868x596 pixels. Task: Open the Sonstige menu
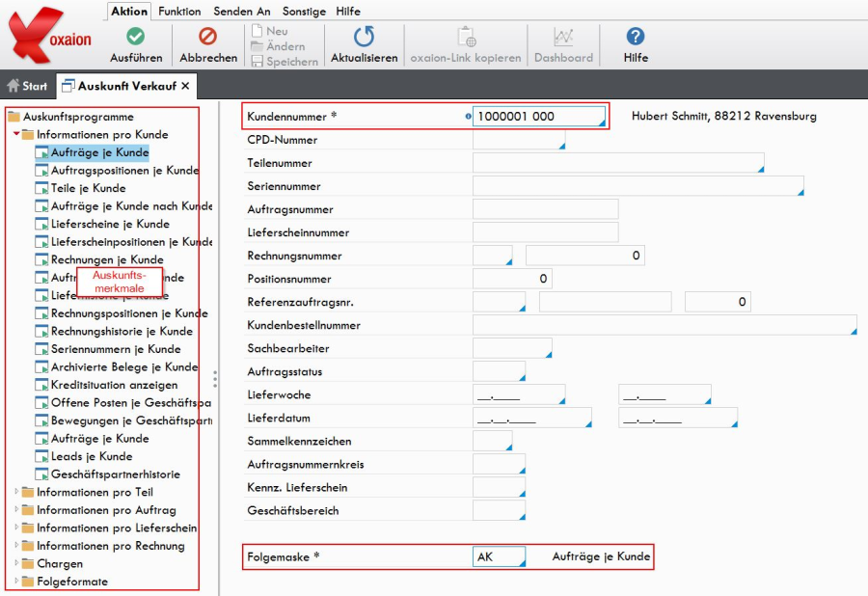[304, 11]
